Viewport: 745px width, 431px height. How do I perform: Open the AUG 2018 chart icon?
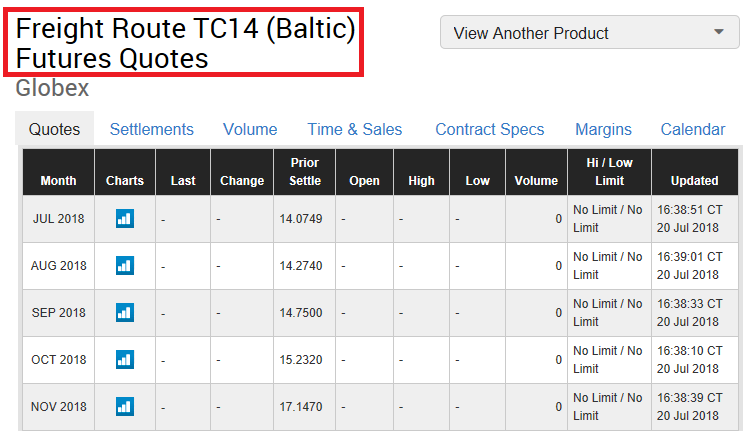(x=125, y=266)
